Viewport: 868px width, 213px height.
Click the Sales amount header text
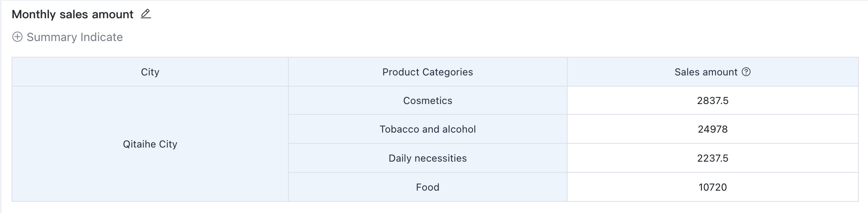[x=706, y=72]
